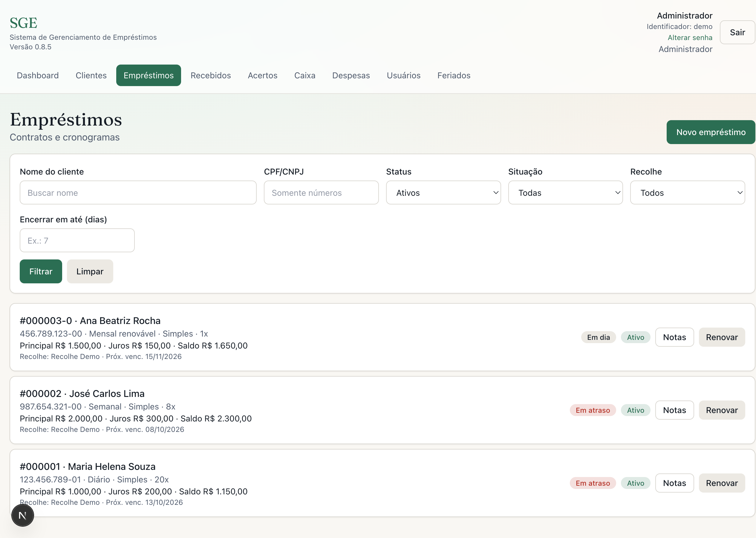Open Notas for Ana Beatriz Rocha loan
The image size is (756, 538).
click(x=674, y=337)
